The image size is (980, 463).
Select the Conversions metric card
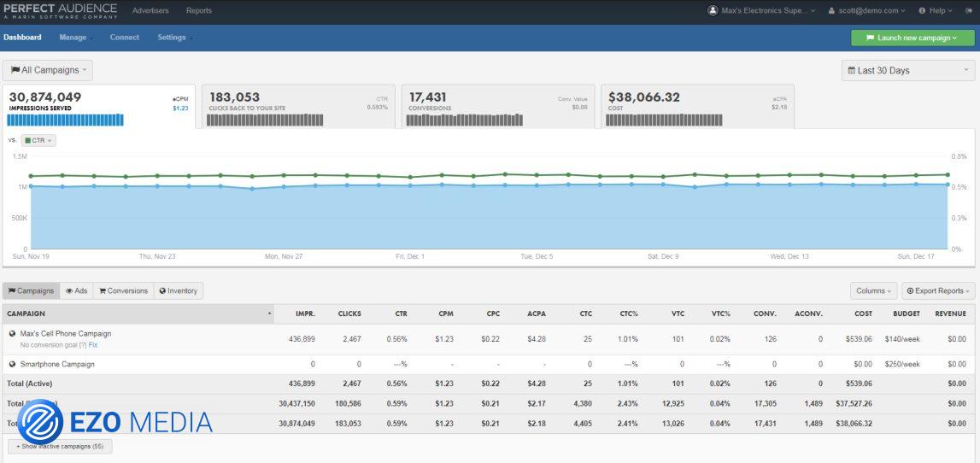[498, 107]
